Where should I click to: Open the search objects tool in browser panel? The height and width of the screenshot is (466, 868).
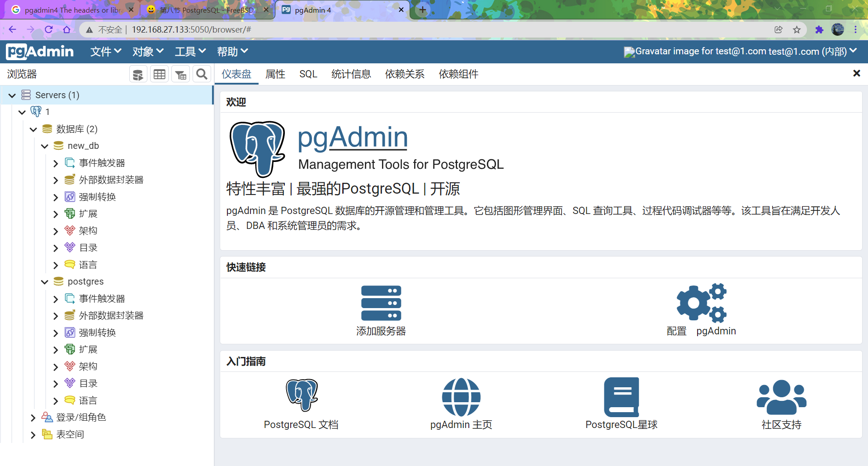(x=202, y=73)
